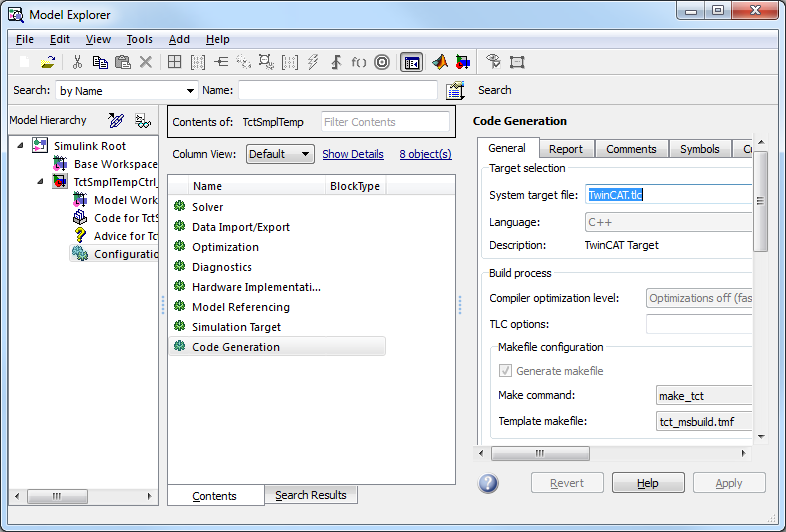The image size is (786, 532).
Task: Open the Edit menu
Action: pos(60,39)
